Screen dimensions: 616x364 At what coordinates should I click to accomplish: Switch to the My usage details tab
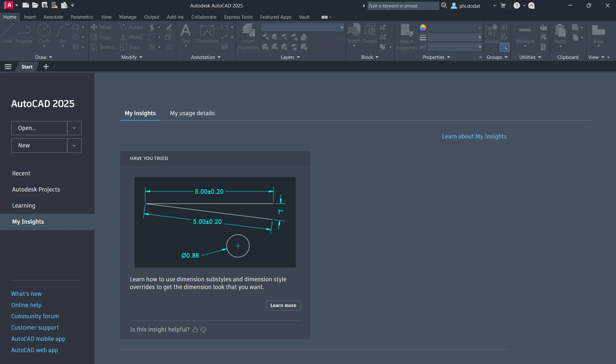coord(192,113)
